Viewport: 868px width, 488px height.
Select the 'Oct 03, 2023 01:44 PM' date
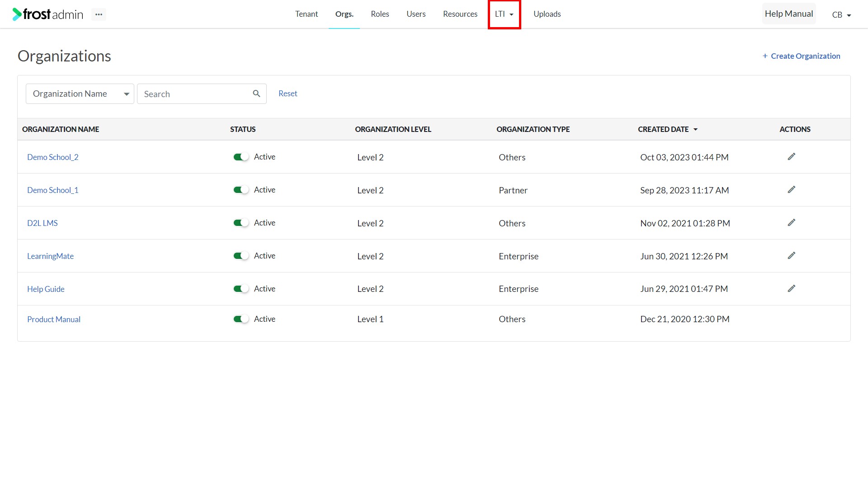pos(684,157)
